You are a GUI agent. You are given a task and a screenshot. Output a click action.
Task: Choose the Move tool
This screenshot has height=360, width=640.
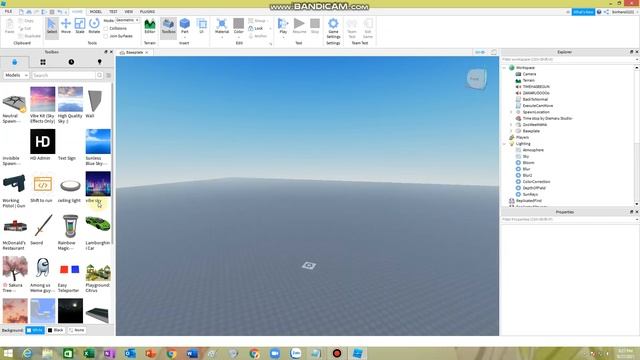[x=66, y=27]
